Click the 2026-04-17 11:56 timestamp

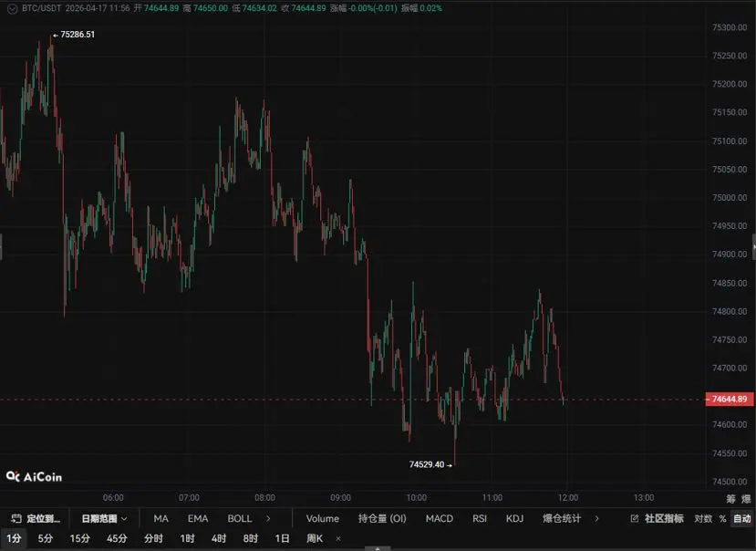point(98,8)
